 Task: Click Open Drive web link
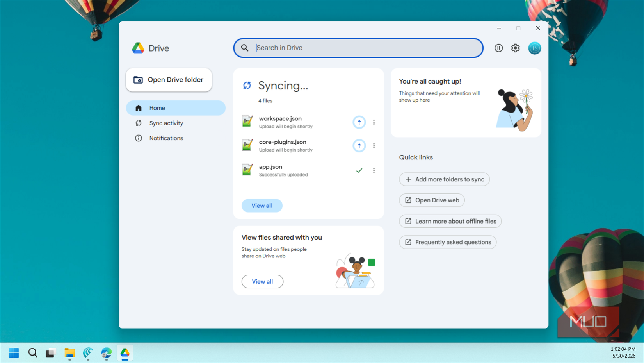[x=432, y=200]
